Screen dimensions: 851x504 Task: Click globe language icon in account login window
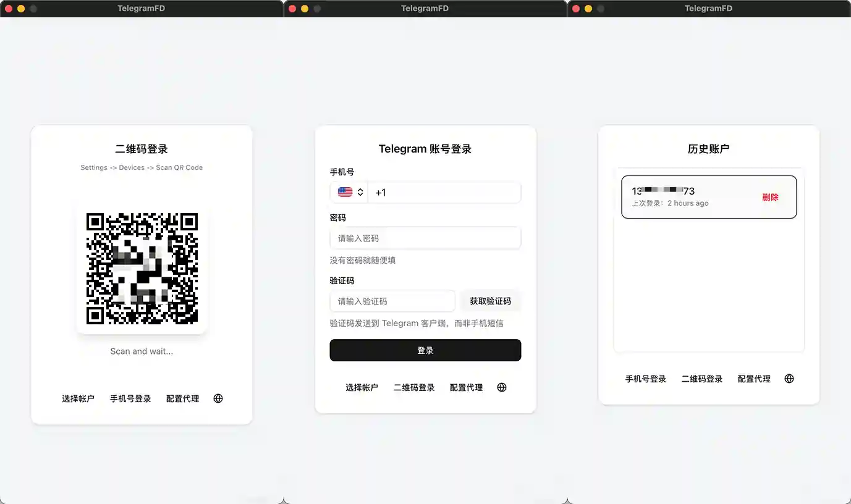pyautogui.click(x=502, y=387)
